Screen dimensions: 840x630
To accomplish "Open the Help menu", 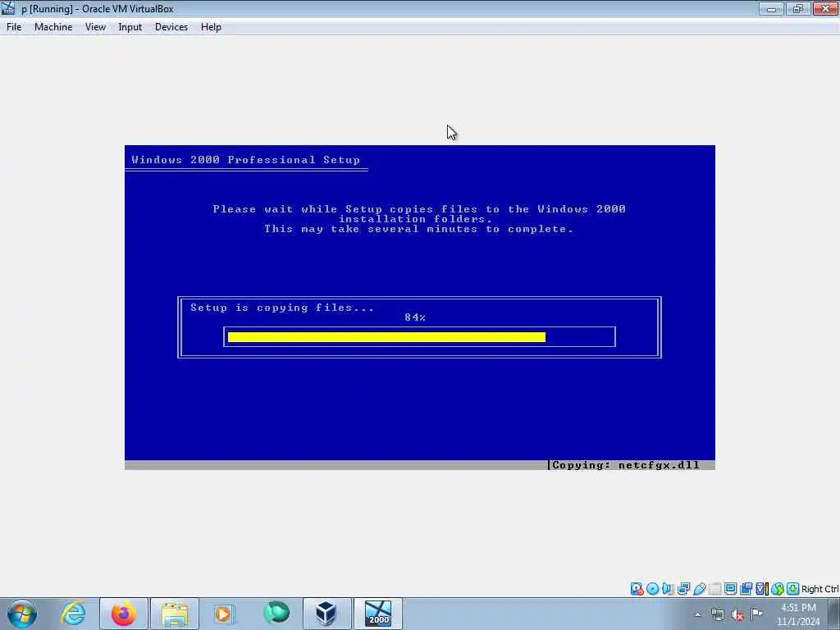I will coord(211,27).
